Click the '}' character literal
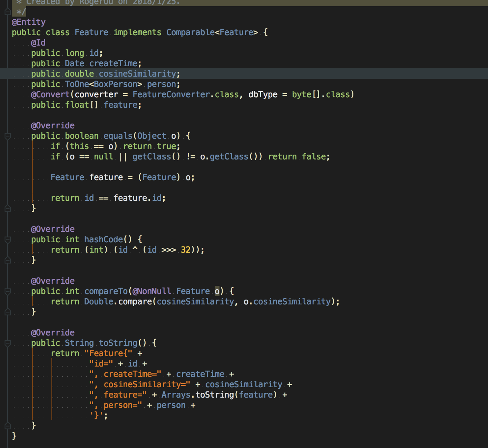 click(96, 416)
